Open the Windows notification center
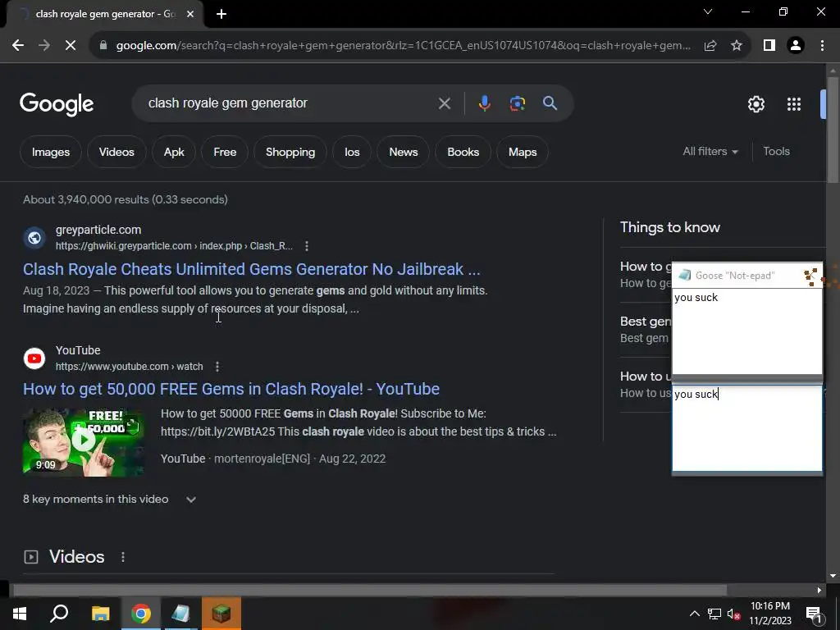The height and width of the screenshot is (630, 840). (813, 615)
